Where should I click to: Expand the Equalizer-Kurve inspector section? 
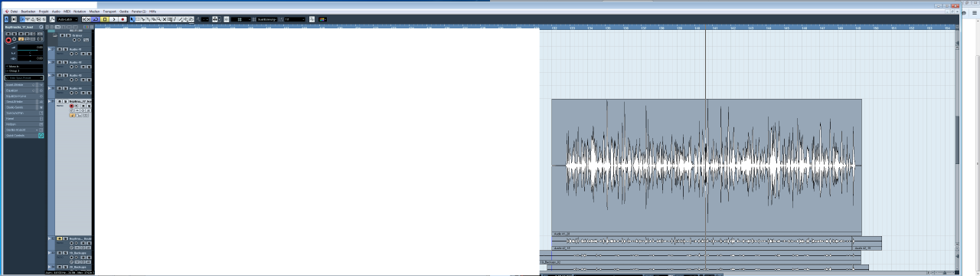point(24,96)
